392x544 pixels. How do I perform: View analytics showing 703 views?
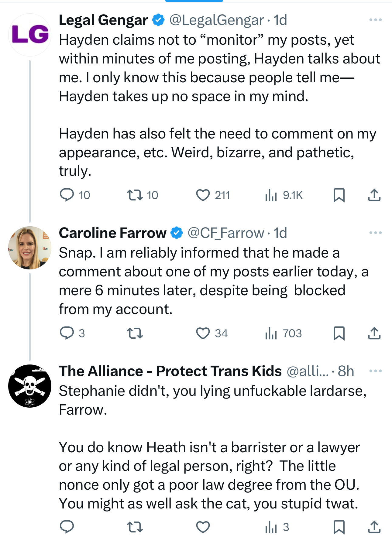click(x=271, y=333)
